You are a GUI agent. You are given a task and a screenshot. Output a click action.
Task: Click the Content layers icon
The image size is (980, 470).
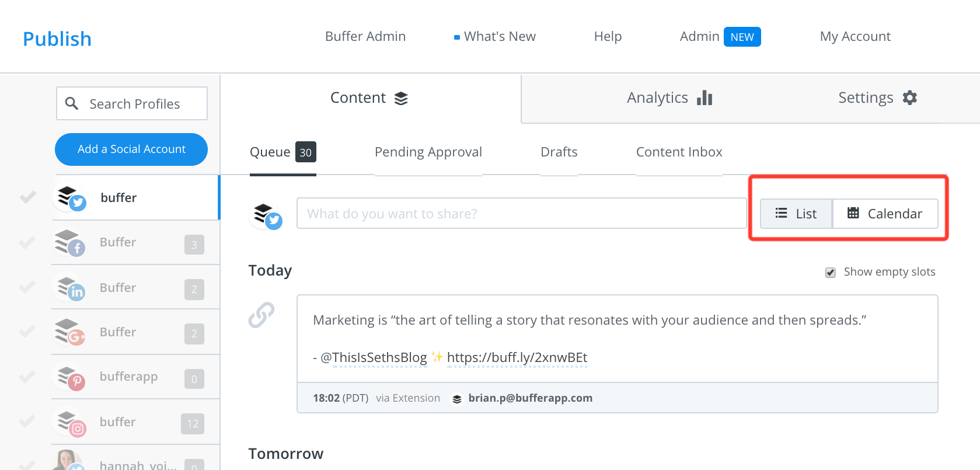[x=401, y=98]
